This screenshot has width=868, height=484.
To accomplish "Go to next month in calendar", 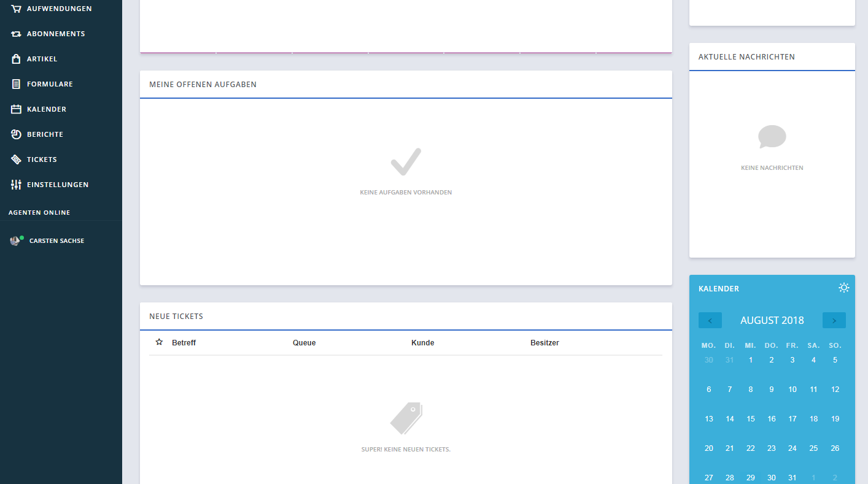I will tap(834, 320).
